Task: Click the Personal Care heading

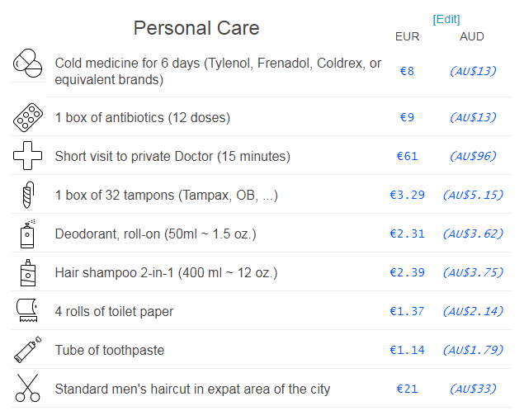Action: (x=196, y=28)
